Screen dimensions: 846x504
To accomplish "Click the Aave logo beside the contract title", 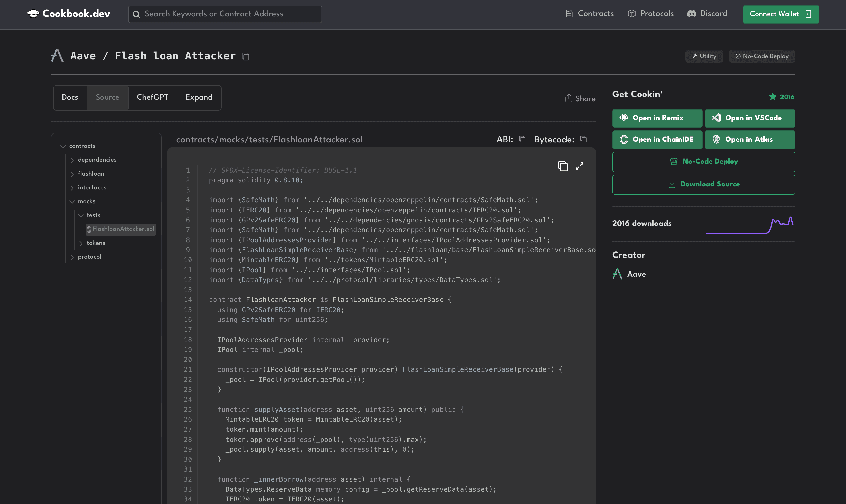I will 57,55.
